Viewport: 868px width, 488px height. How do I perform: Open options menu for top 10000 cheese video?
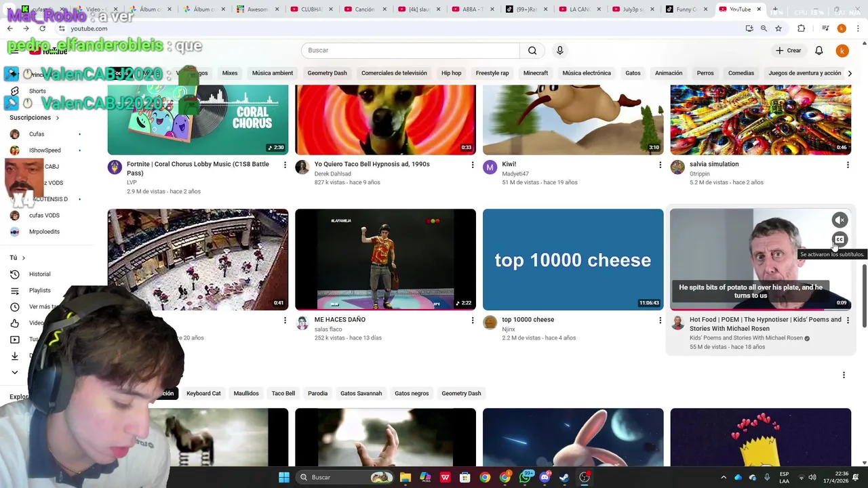coord(660,320)
